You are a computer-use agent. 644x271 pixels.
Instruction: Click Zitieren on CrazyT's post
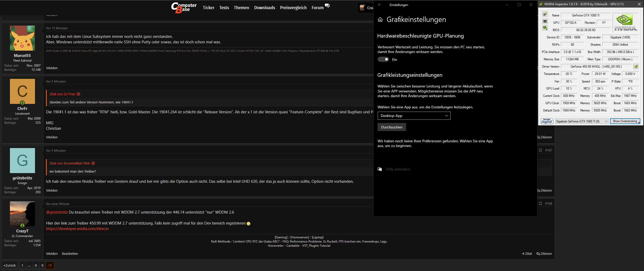click(x=544, y=254)
